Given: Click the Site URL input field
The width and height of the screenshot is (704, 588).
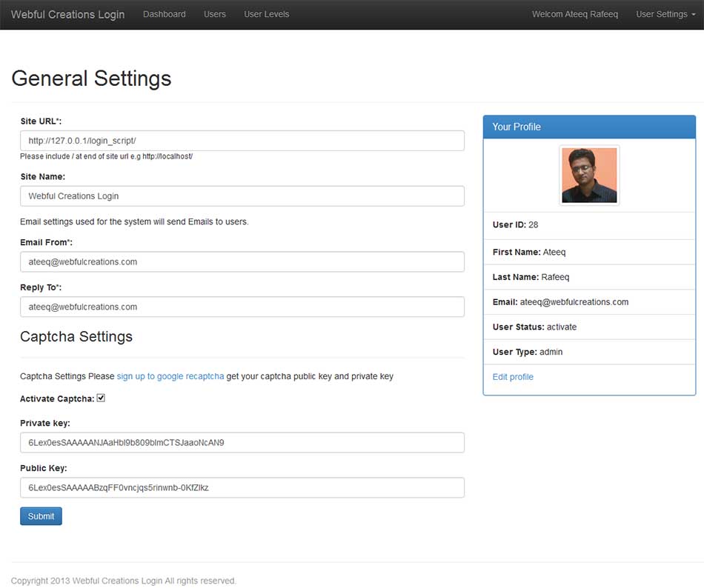Looking at the screenshot, I should coord(242,141).
